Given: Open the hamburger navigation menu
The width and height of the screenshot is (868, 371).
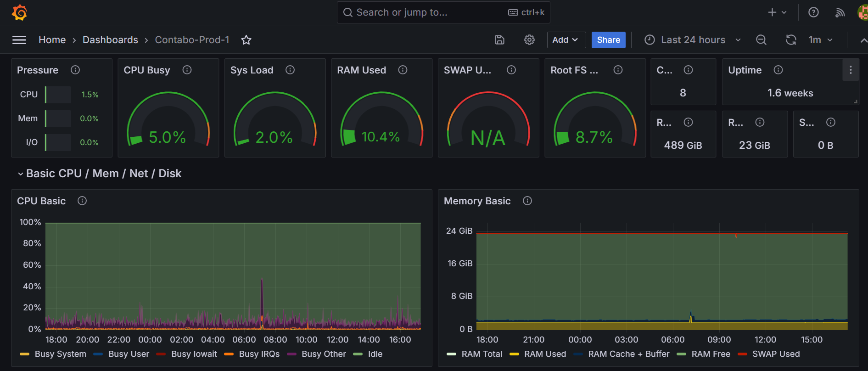Looking at the screenshot, I should (x=19, y=40).
